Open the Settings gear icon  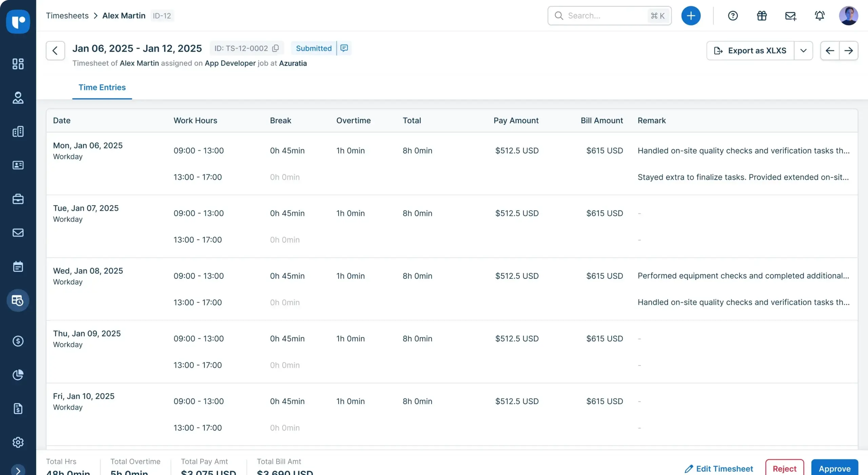18,442
